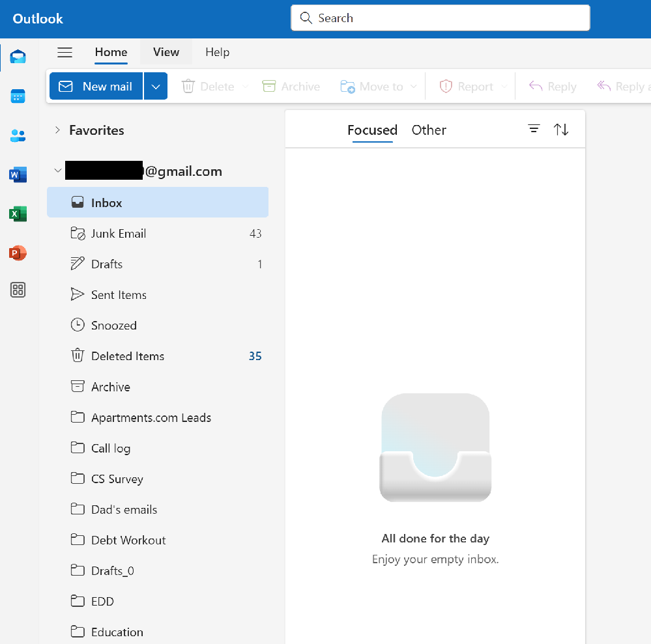The height and width of the screenshot is (644, 651).
Task: Select the Focused inbox tab
Action: point(372,130)
